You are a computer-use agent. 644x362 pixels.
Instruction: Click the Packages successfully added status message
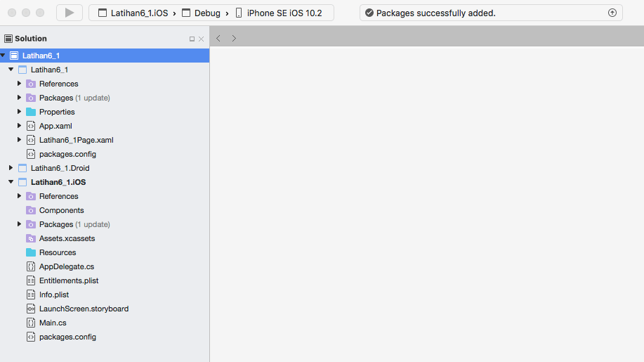click(435, 13)
